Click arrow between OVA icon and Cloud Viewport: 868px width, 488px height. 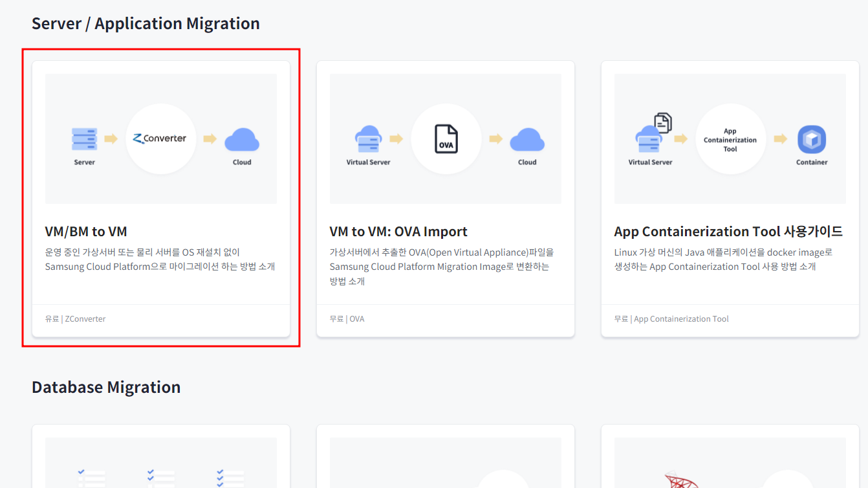click(x=495, y=139)
